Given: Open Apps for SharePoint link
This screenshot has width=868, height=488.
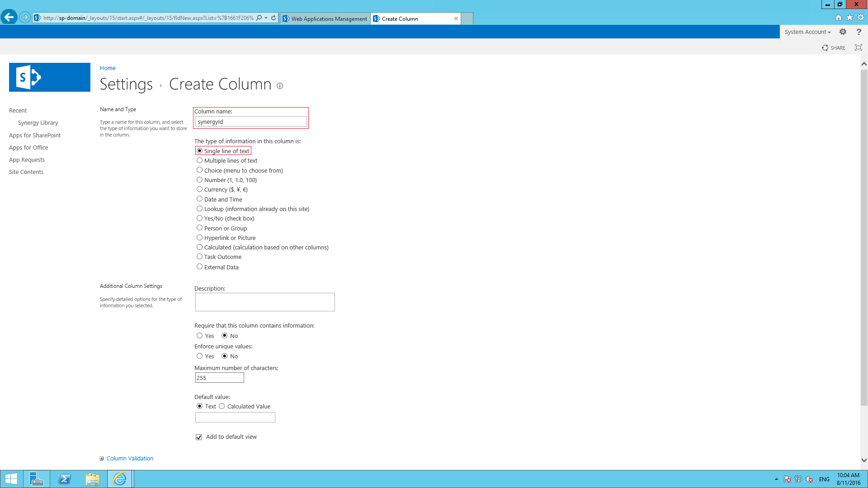Looking at the screenshot, I should tap(35, 135).
